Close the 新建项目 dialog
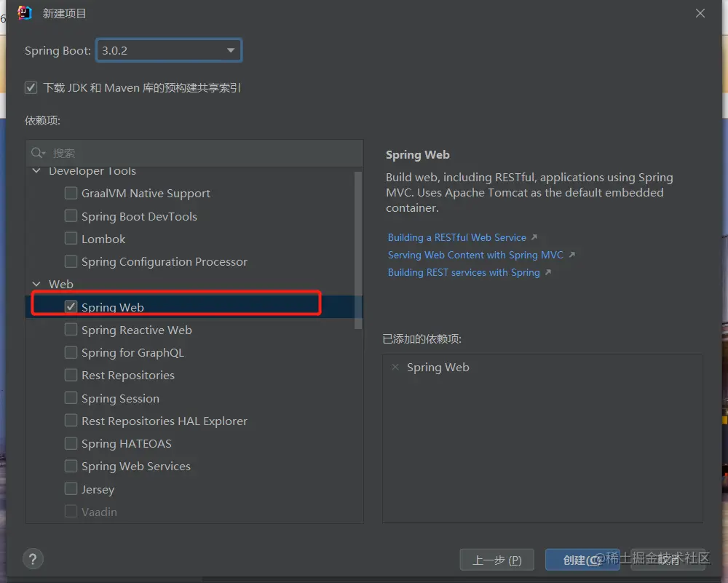This screenshot has width=728, height=583. tap(700, 13)
